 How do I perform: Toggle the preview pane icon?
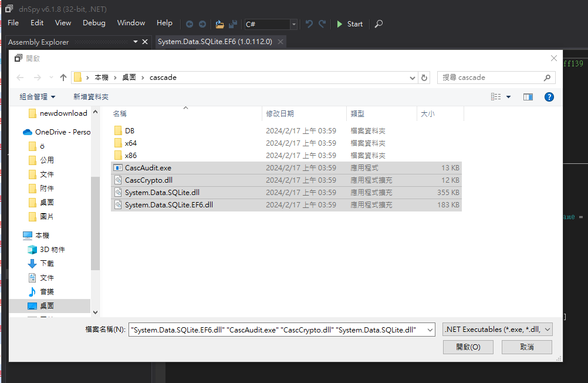pyautogui.click(x=528, y=97)
